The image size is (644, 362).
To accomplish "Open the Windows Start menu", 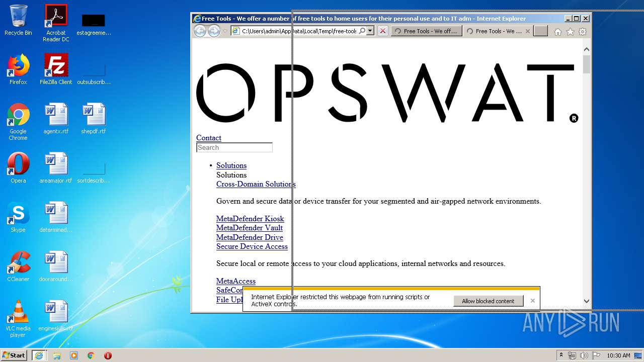I will (x=14, y=355).
